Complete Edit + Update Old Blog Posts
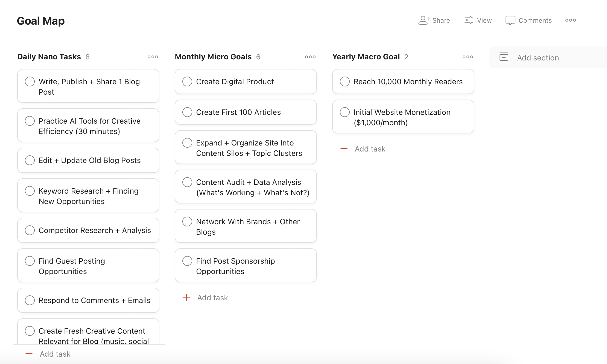This screenshot has width=607, height=364. 30,160
